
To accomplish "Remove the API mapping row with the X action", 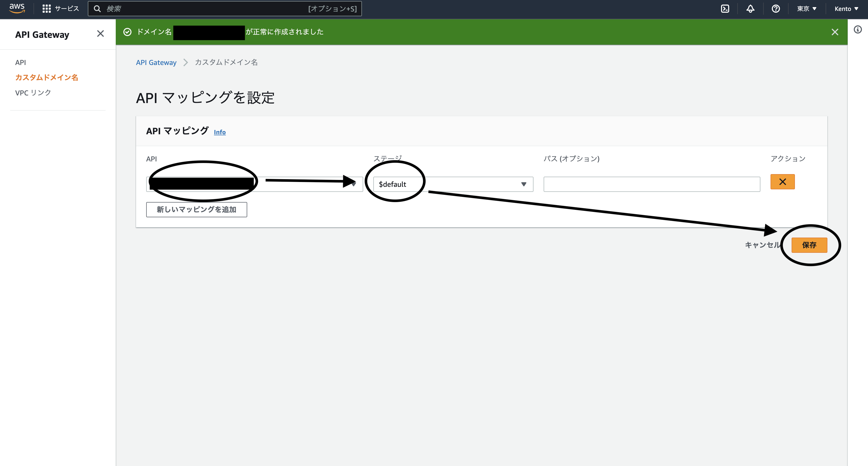I will (782, 182).
